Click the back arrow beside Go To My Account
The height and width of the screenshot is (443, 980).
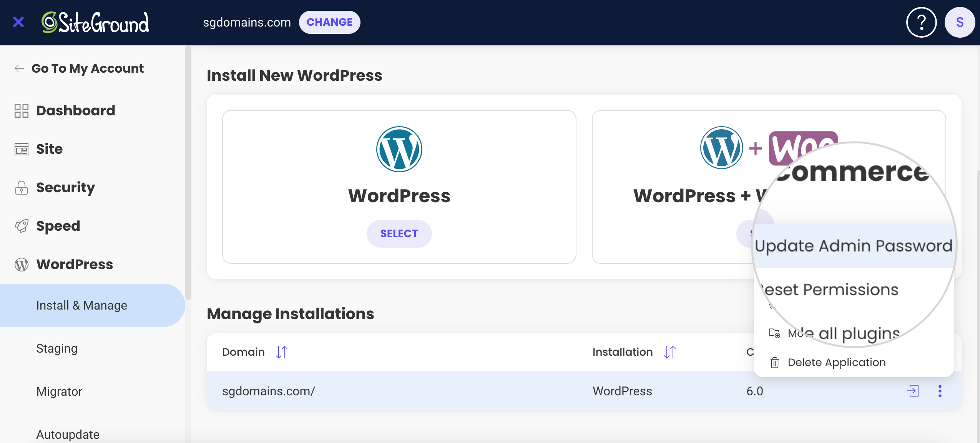(19, 68)
